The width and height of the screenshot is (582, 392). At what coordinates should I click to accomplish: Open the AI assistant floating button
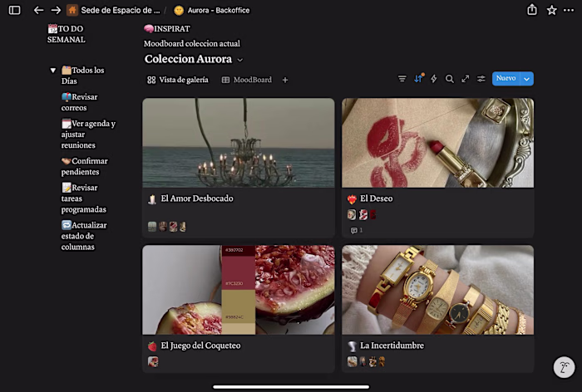tap(564, 367)
